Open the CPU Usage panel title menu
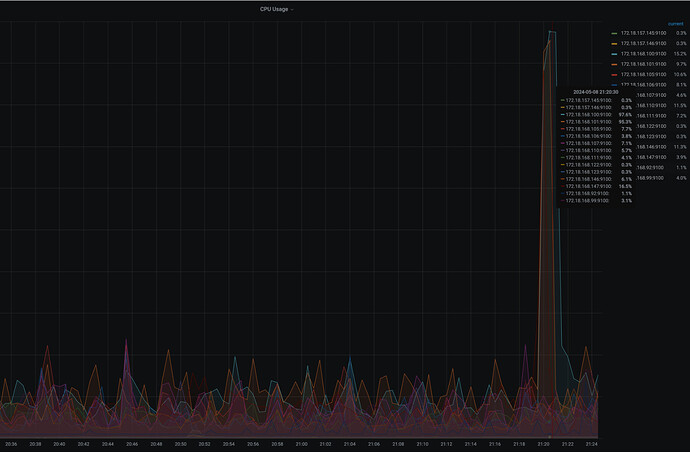 tap(277, 8)
